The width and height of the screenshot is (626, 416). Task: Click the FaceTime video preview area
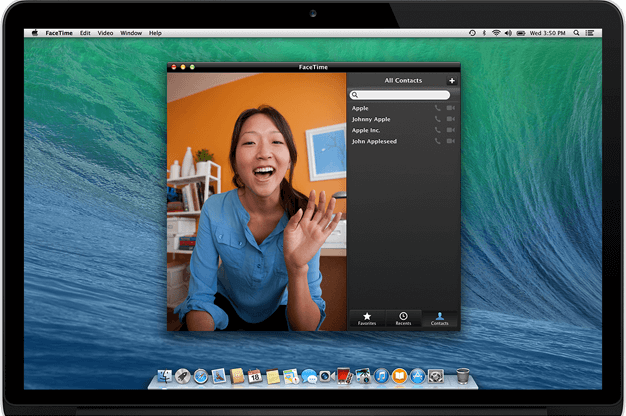coord(256,202)
